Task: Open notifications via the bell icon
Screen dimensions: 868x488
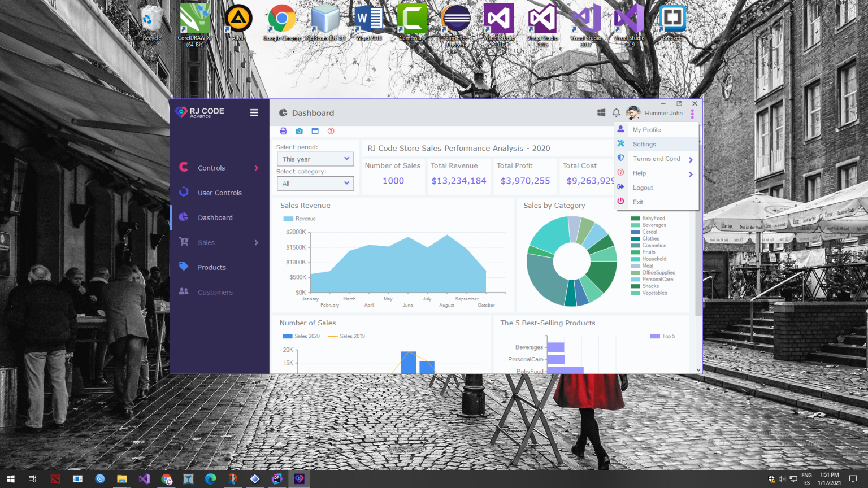Action: point(616,112)
